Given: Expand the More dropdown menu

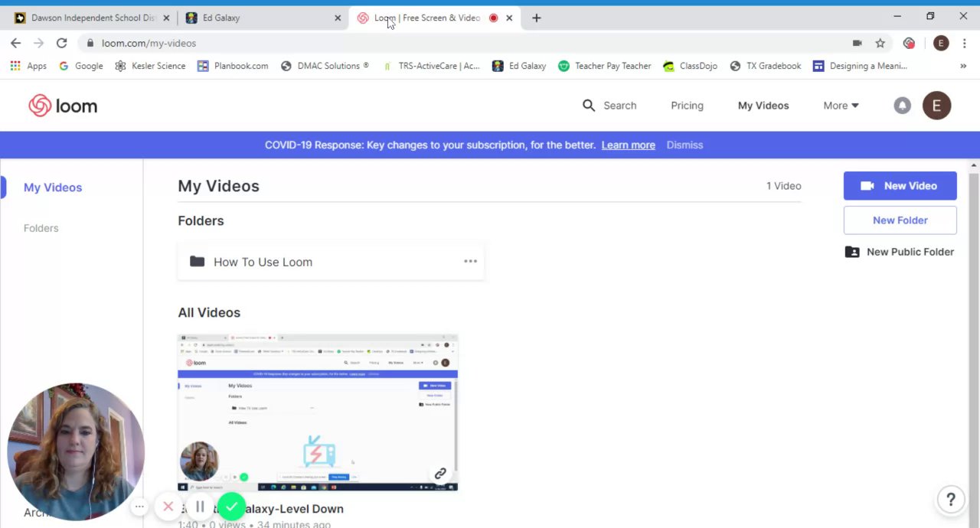Looking at the screenshot, I should point(841,106).
